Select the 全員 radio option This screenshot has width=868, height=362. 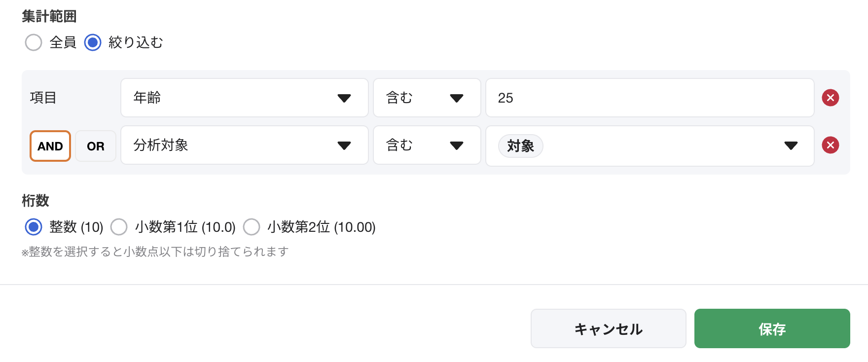[x=34, y=42]
